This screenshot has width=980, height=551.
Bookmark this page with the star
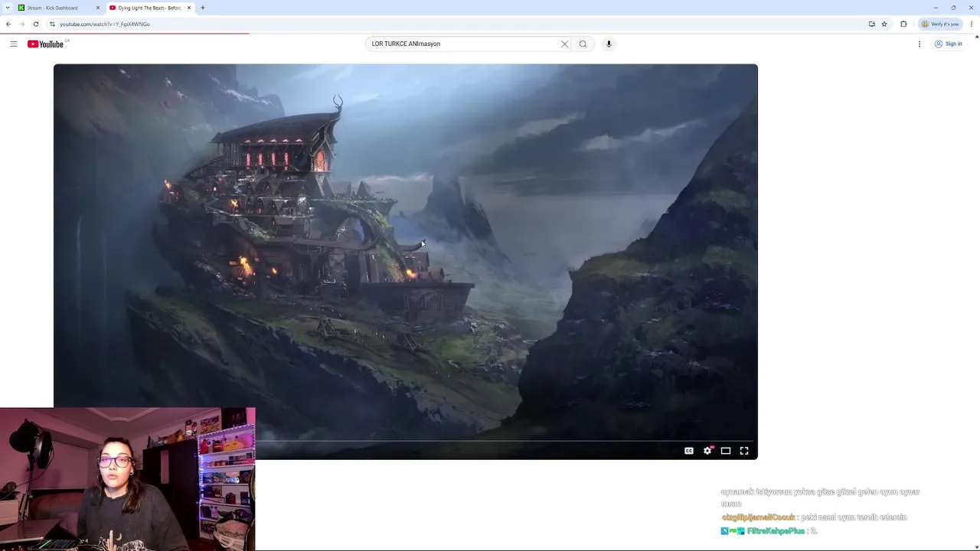tap(884, 24)
